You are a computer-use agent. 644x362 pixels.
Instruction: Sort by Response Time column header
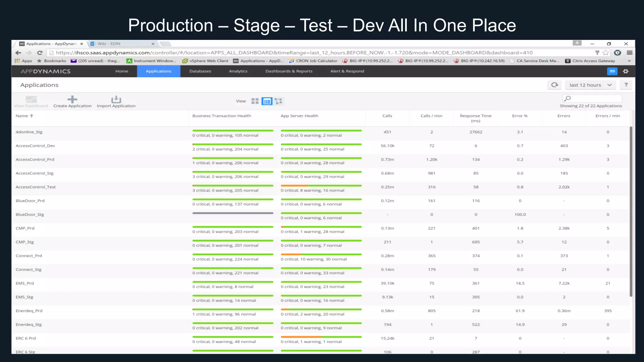475,118
